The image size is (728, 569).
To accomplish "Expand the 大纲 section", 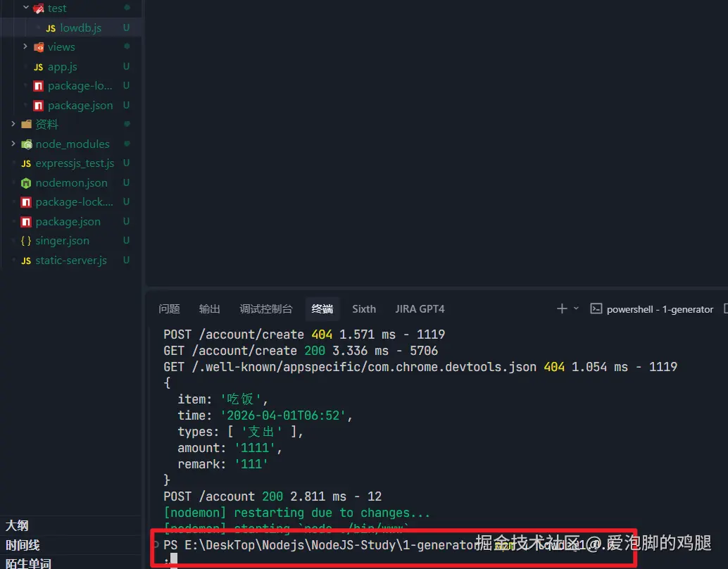I will point(17,525).
